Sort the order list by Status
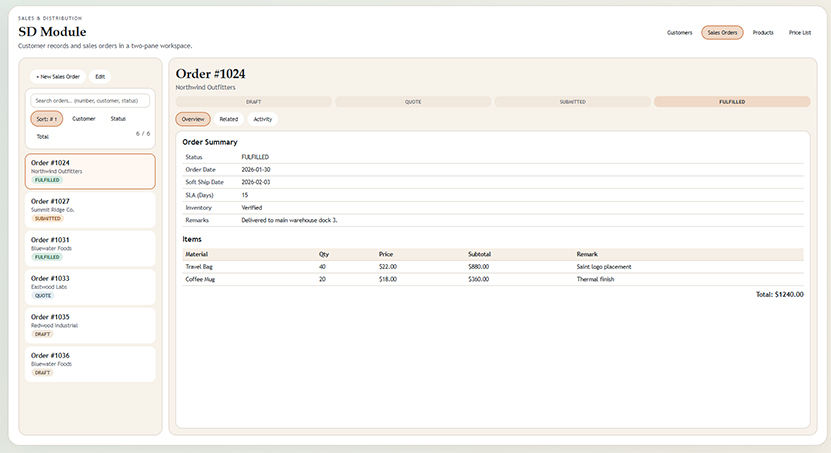Viewport: 831px width, 453px height. click(x=118, y=119)
